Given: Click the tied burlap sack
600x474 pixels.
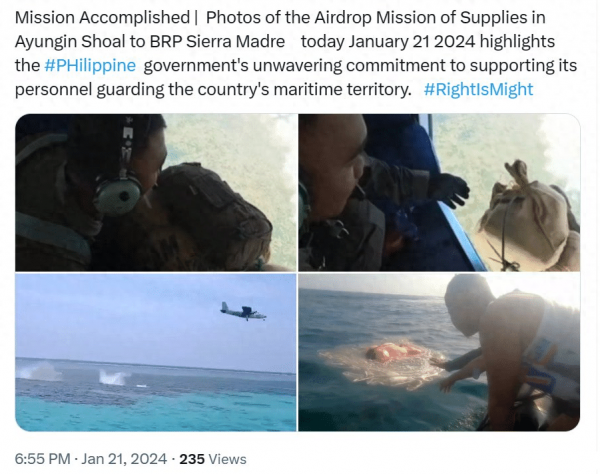Looking at the screenshot, I should pyautogui.click(x=528, y=216).
